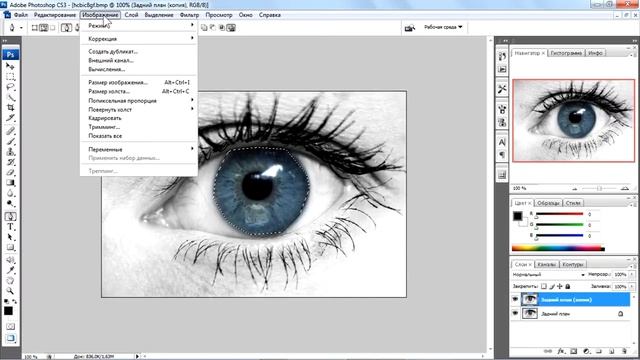Open Фильтр menu
640x360 pixels.
(189, 15)
